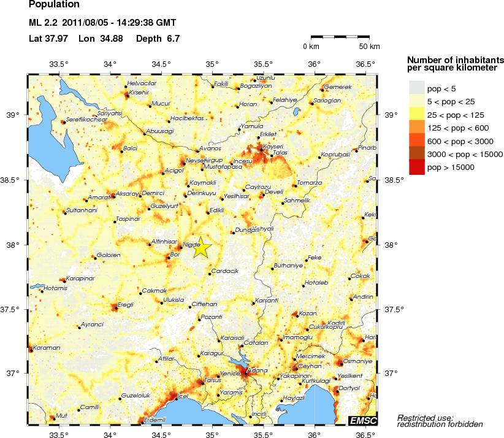This screenshot has width=504, height=438.
Task: Click the Karaman city marker dot
Action: tap(30, 350)
